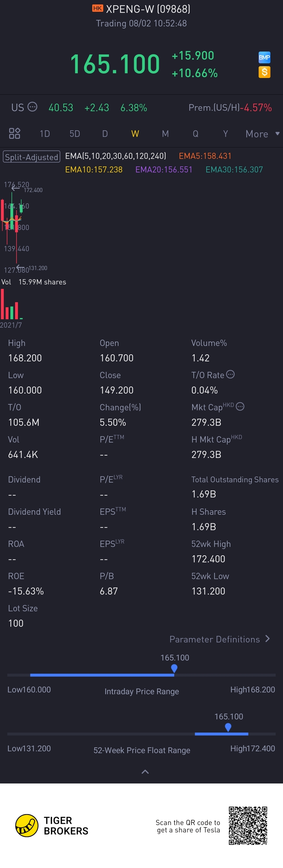The image size is (283, 868).
Task: Open the EMA indicator settings label
Action: point(115,156)
